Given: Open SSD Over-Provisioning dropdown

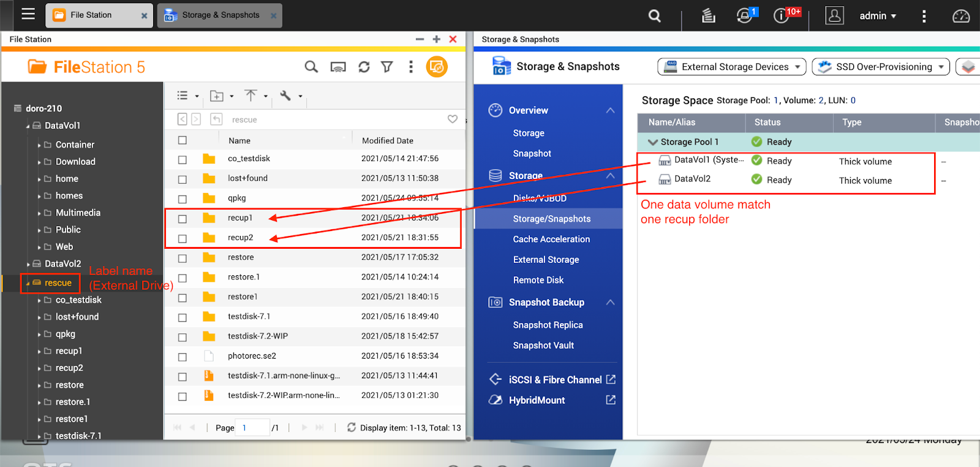Looking at the screenshot, I should click(881, 67).
